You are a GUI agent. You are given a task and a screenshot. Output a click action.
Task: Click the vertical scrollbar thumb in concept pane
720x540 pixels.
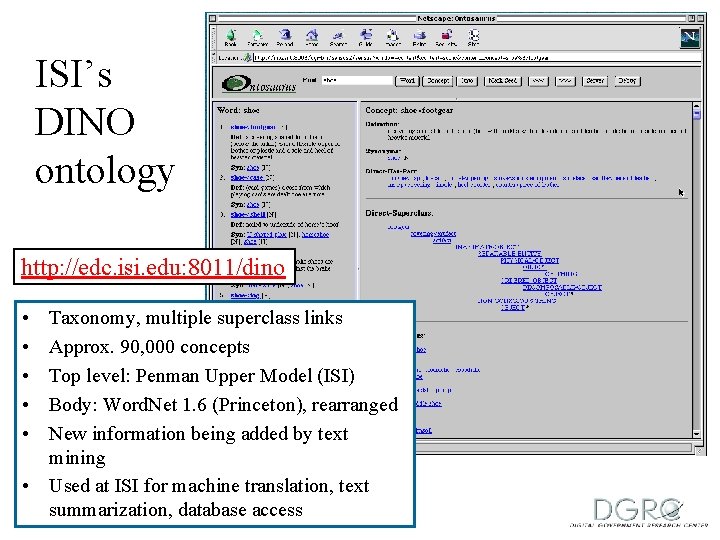697,114
